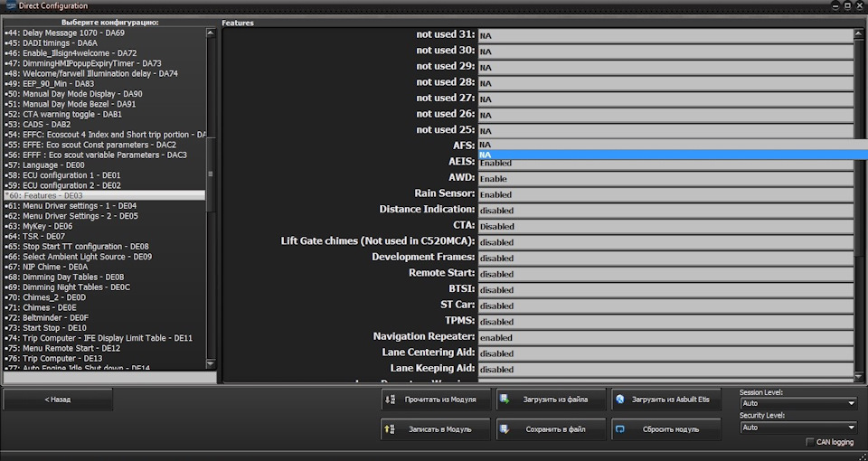Click the Прочитать из Модуля read icon
This screenshot has height=461, width=868.
click(x=391, y=399)
